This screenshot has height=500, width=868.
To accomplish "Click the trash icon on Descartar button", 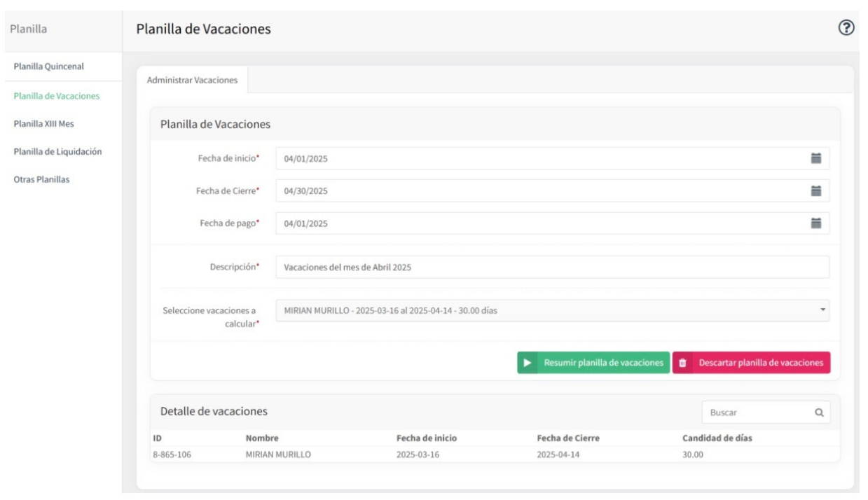I will pos(683,363).
